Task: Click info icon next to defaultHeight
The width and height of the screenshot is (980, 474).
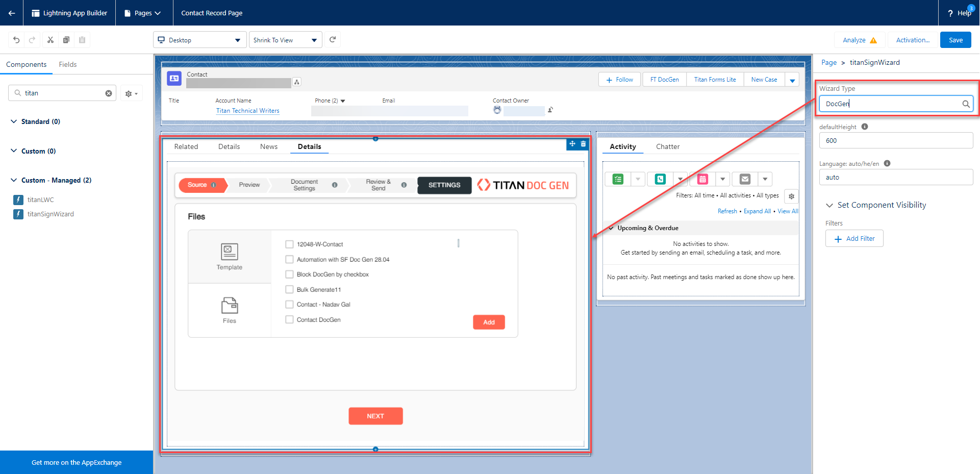Action: pyautogui.click(x=865, y=127)
